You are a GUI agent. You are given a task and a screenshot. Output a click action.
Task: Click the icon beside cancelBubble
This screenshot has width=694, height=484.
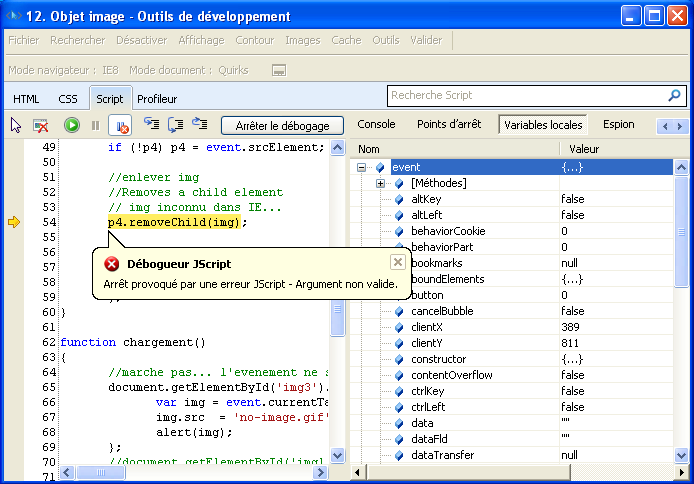399,311
